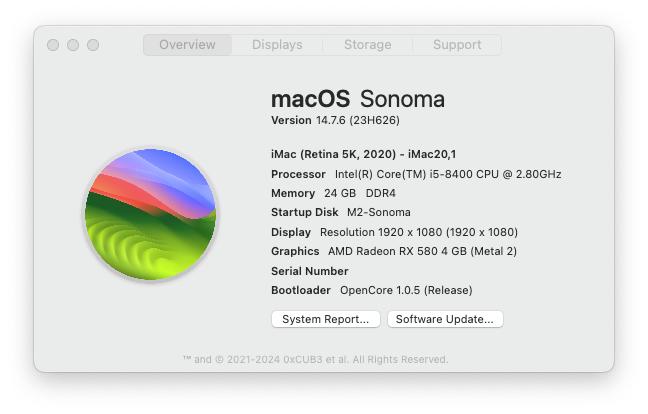The height and width of the screenshot is (414, 648).
Task: Select the iMac (Retina 5K, 2020) model line
Action: pos(364,155)
